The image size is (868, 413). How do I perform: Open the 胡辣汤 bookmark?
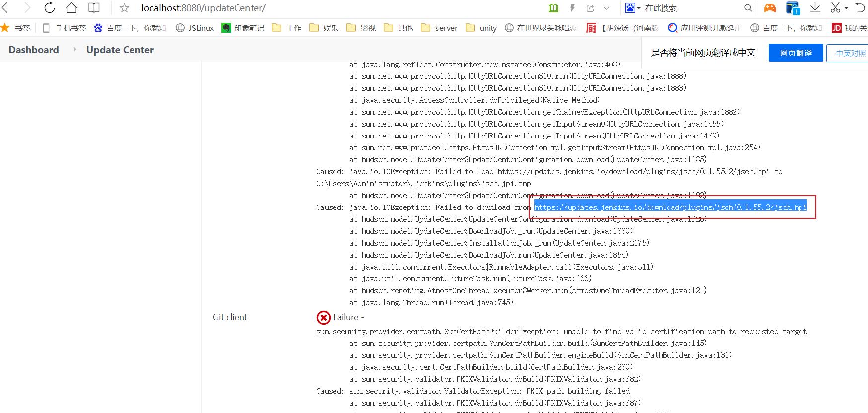pyautogui.click(x=622, y=28)
